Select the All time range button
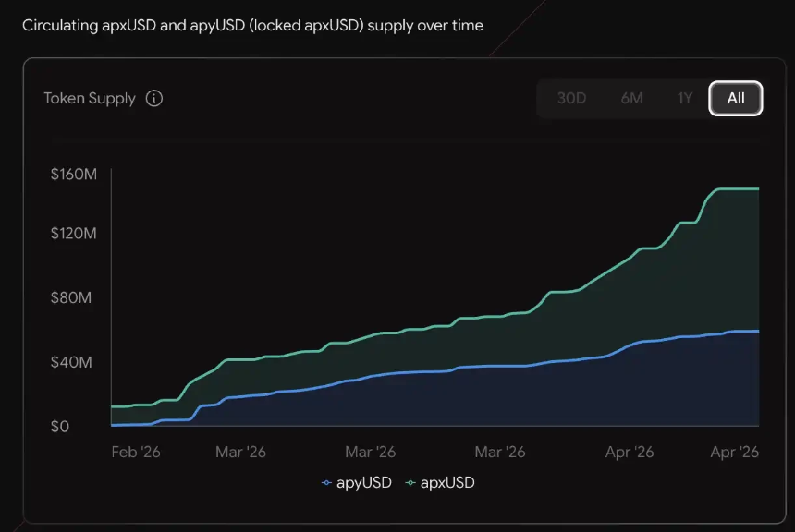 pos(735,98)
